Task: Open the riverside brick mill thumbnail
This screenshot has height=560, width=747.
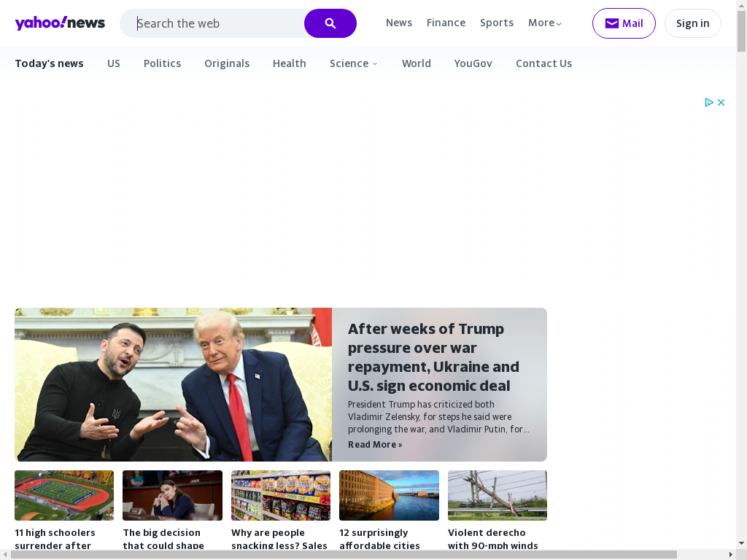Action: coord(389,495)
